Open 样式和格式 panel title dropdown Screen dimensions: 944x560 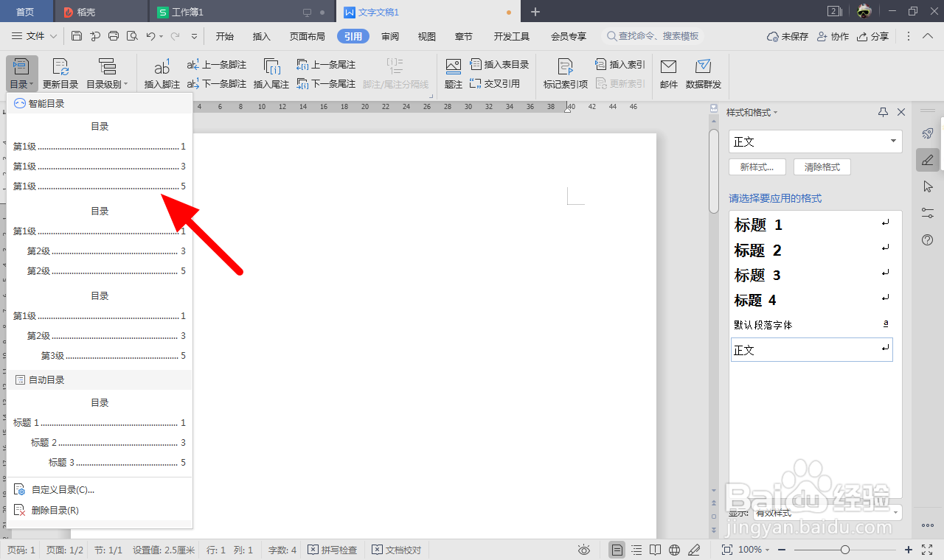point(752,112)
